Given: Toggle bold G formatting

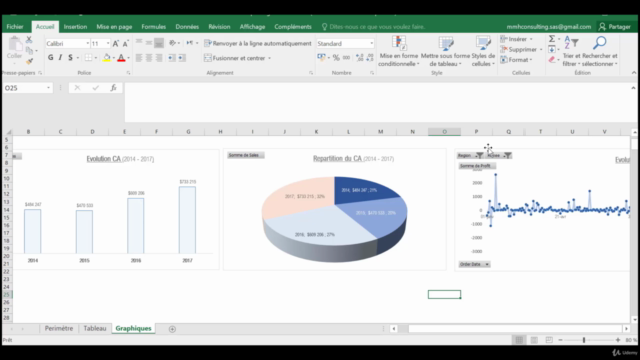Looking at the screenshot, I should pyautogui.click(x=51, y=58).
